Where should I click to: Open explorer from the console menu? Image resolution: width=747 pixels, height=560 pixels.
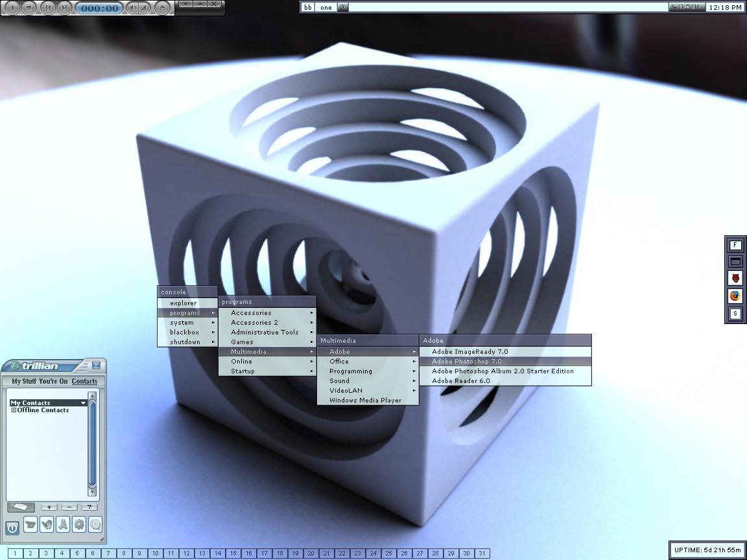(187, 303)
